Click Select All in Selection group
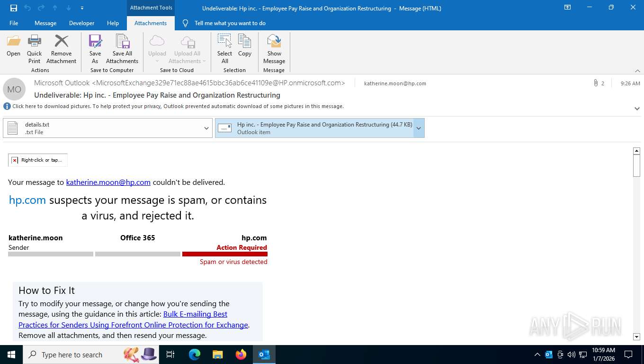This screenshot has width=644, height=364. (224, 49)
